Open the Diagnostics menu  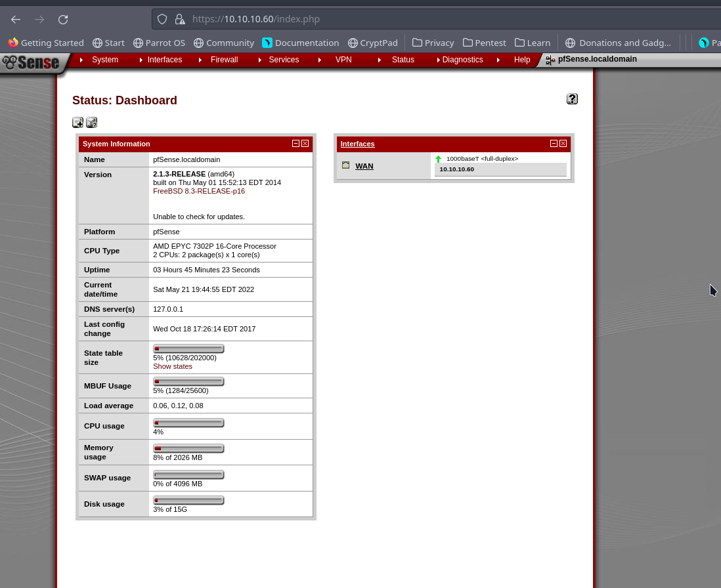tap(462, 60)
